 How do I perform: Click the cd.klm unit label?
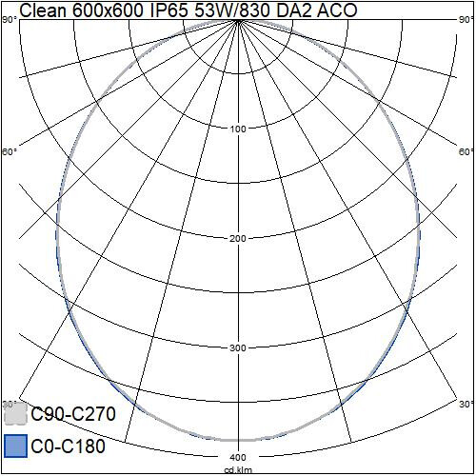click(238, 470)
